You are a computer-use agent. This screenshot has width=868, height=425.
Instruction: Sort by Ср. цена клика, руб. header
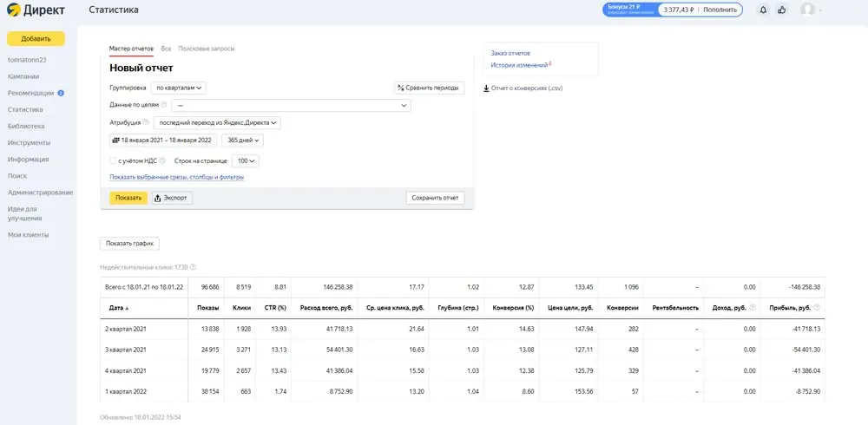coord(394,308)
